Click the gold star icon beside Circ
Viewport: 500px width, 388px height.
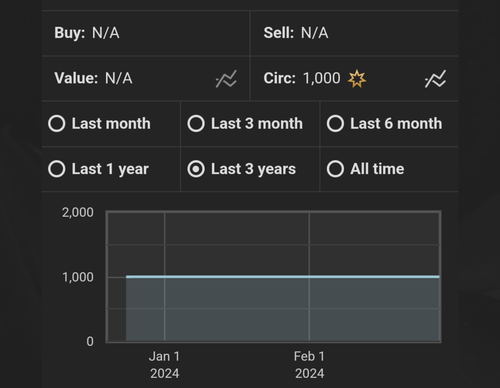coord(357,79)
